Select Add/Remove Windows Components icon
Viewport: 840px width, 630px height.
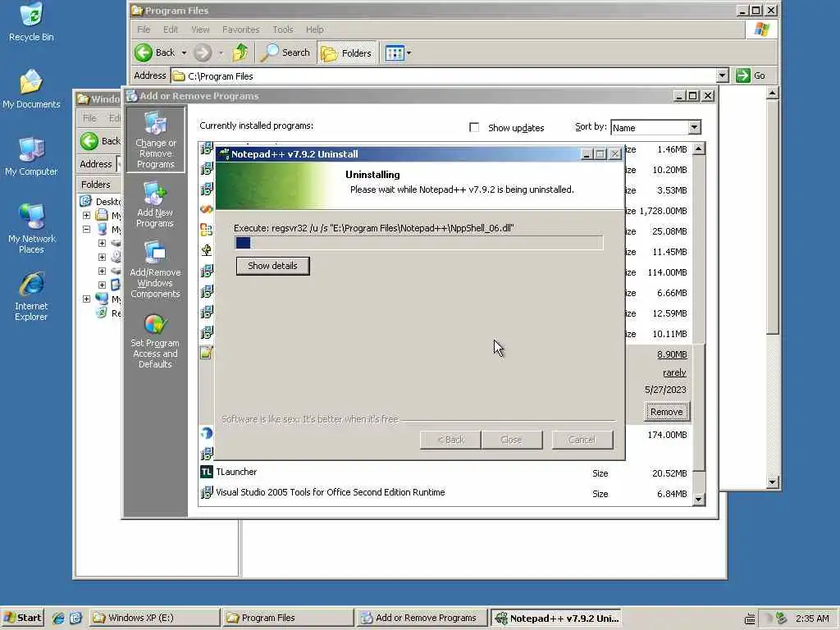[155, 269]
